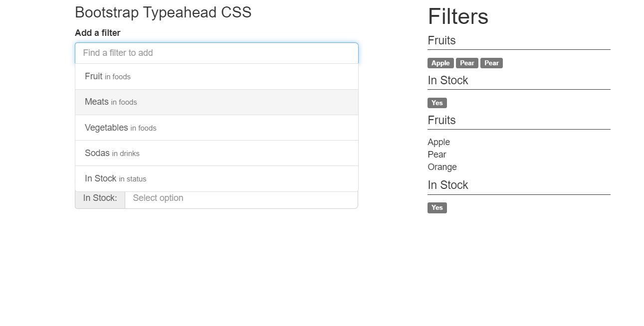Viewport: 644px width, 326px height.
Task: Select "In Stock in status" suggestion
Action: point(115,178)
